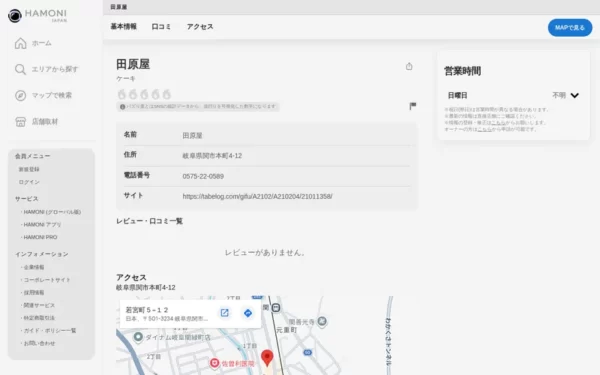This screenshot has height=375, width=600.
Task: Open the コーポレートサイト link
Action: click(x=47, y=280)
